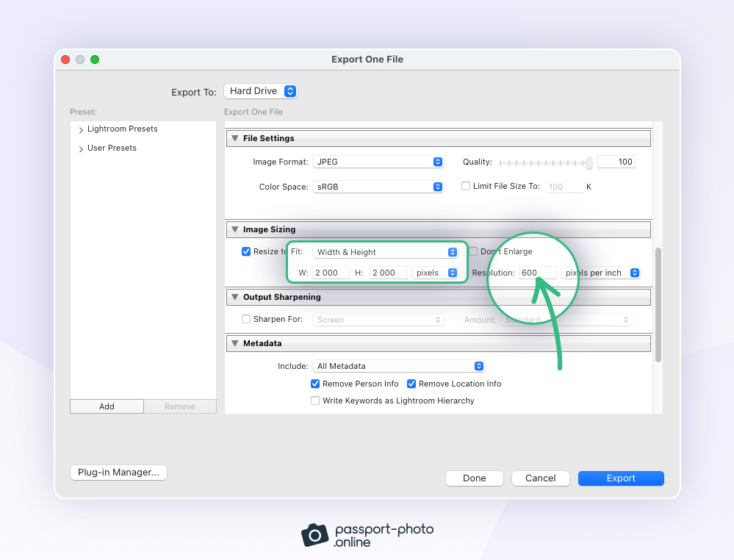734x560 pixels.
Task: Expand the User Presets folder
Action: pos(81,149)
